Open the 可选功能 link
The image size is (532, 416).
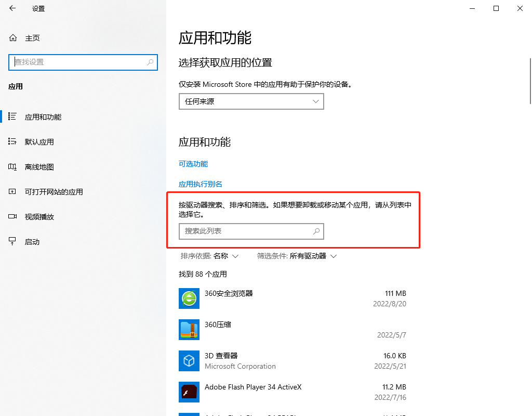(193, 164)
